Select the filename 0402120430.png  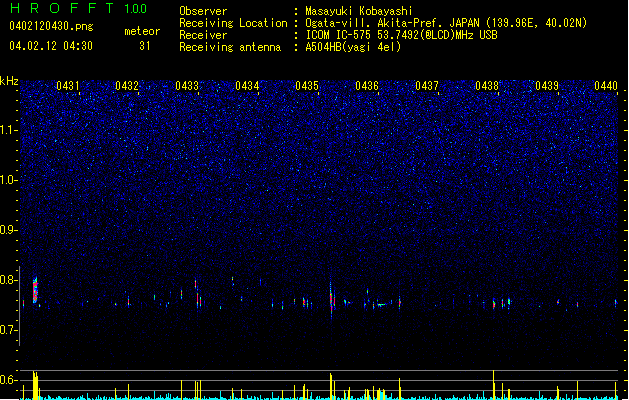pos(51,26)
